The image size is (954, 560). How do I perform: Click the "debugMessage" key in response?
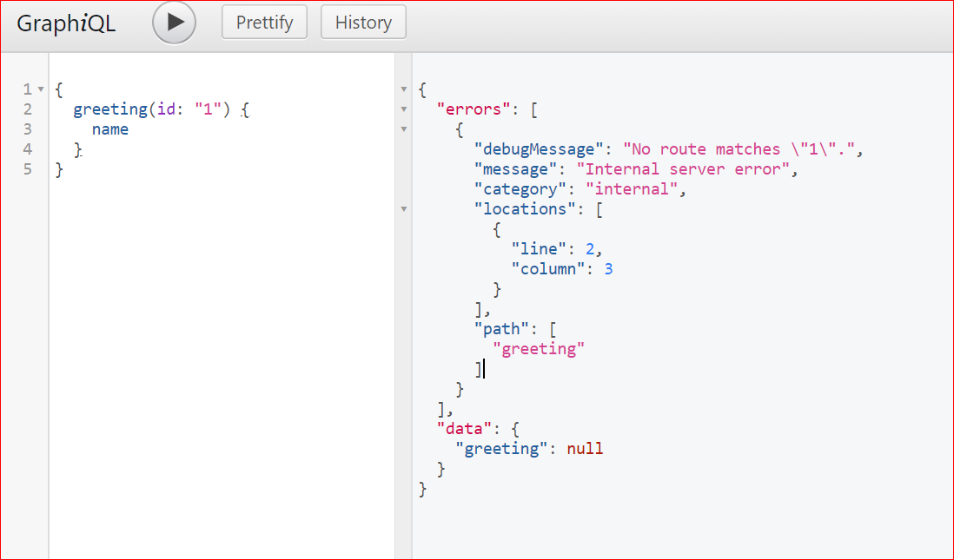click(x=539, y=149)
